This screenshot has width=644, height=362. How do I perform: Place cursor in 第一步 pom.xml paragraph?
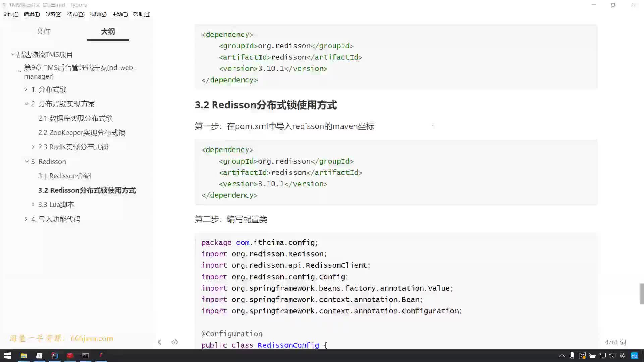(x=284, y=126)
